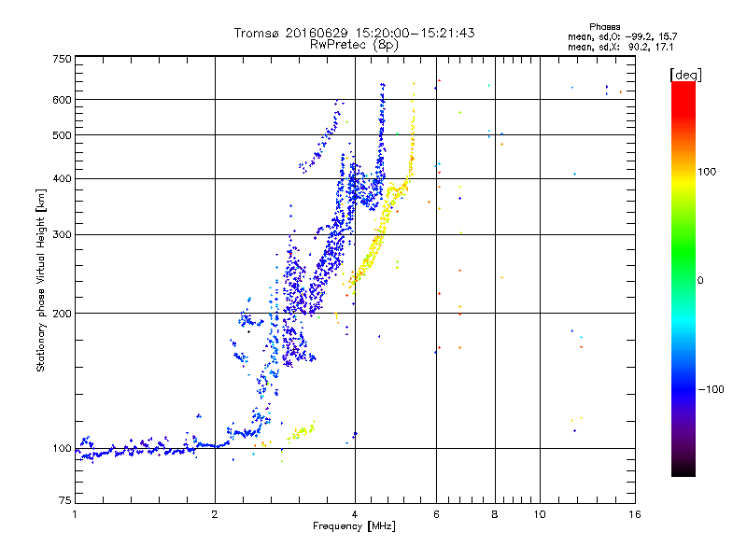This screenshot has height=560, width=747.
Task: Click the 100 km height axis label
Action: [62, 448]
